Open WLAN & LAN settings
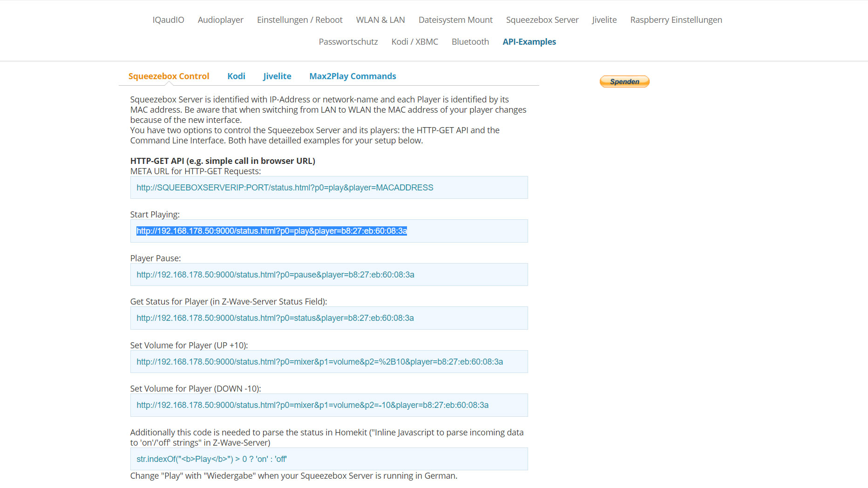 380,20
